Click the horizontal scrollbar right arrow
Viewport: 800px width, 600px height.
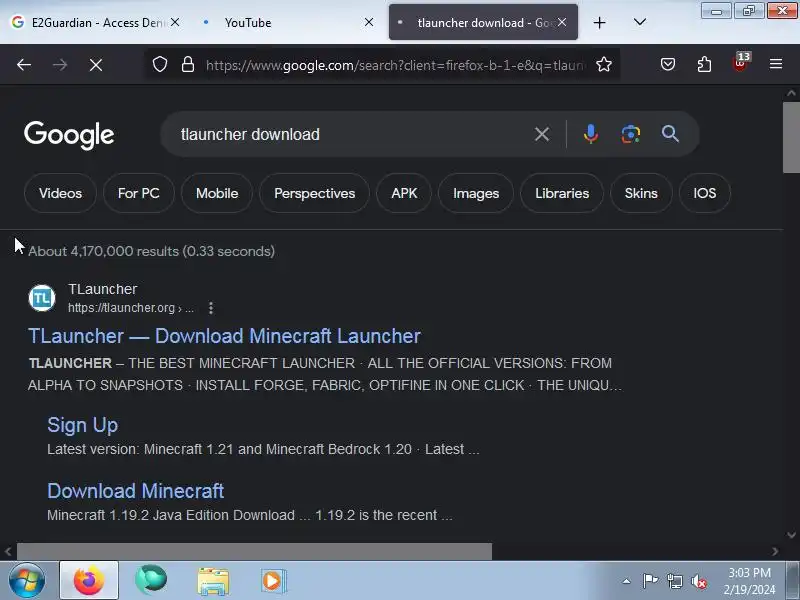(775, 551)
